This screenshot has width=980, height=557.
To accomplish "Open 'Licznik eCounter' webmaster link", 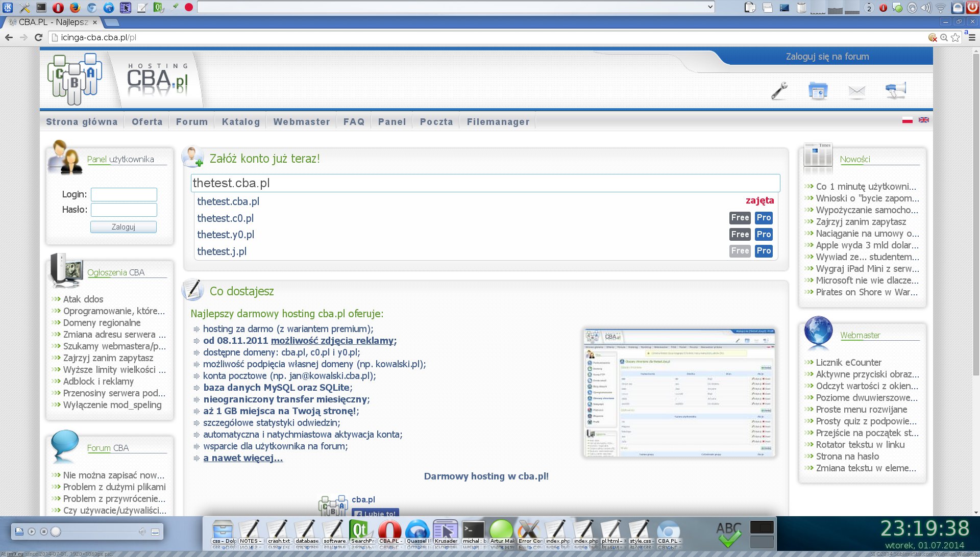I will (848, 363).
